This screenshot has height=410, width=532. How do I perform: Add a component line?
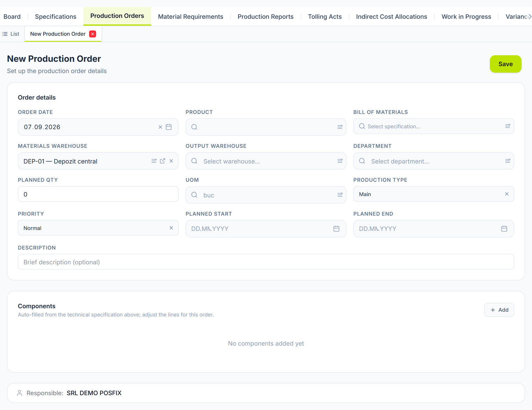pos(499,310)
